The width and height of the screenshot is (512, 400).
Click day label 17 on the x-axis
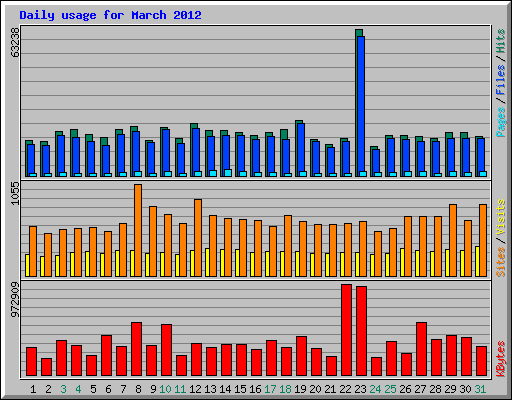pyautogui.click(x=270, y=389)
